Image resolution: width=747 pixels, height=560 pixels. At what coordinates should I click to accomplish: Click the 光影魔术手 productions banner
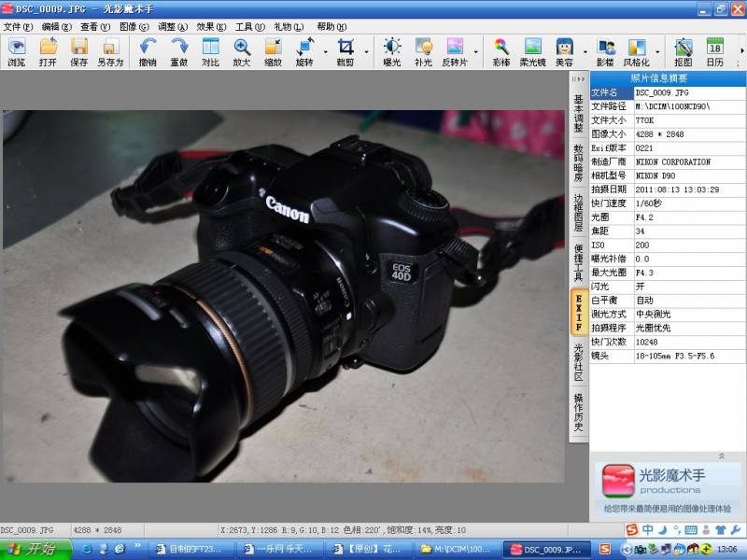pos(667,488)
